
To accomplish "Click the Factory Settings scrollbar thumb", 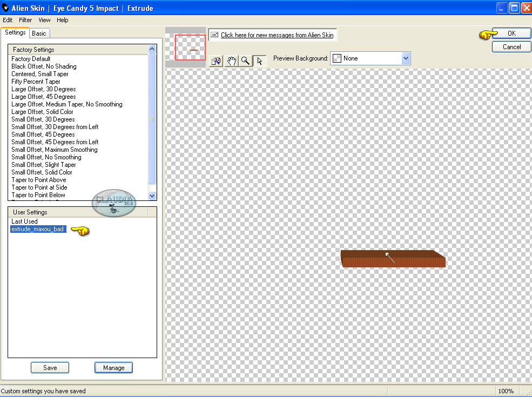I will click(152, 119).
